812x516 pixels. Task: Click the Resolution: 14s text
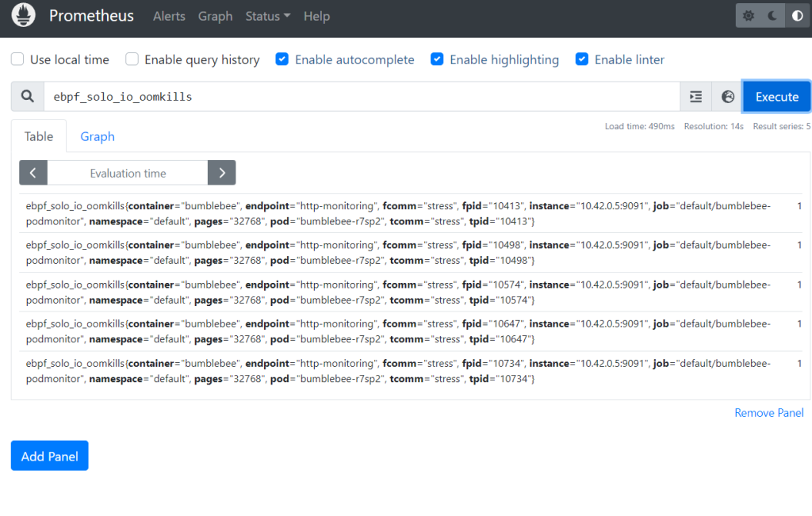(714, 126)
